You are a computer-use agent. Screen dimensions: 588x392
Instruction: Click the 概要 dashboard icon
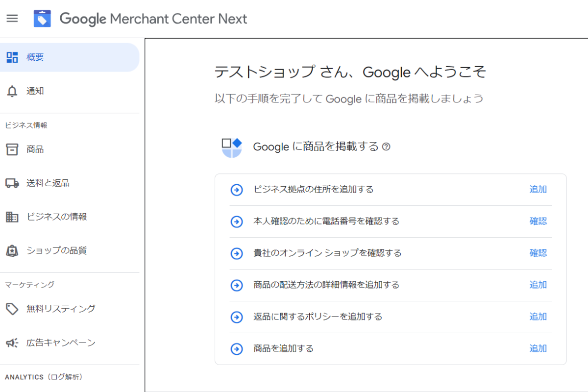click(12, 57)
